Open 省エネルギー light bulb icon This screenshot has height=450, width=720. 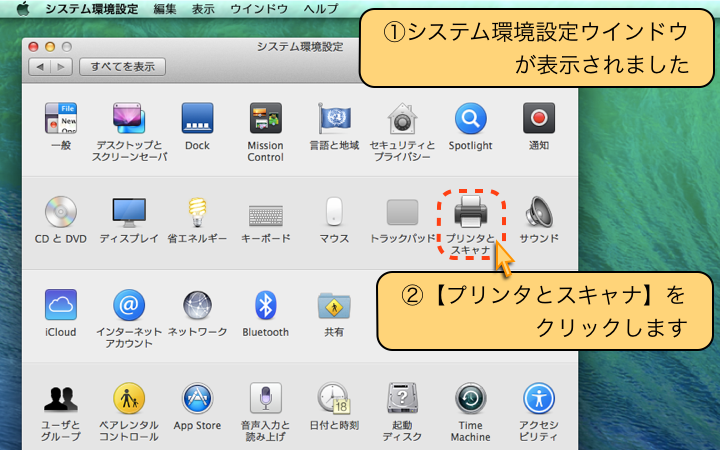[x=197, y=212]
